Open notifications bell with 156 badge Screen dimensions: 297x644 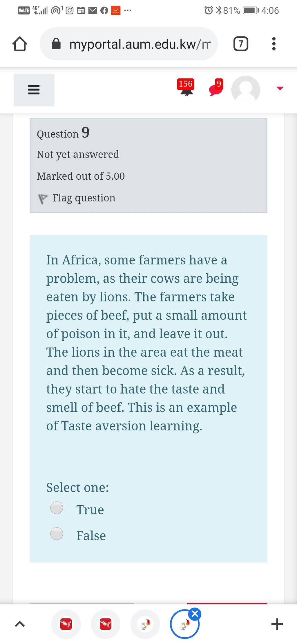click(186, 88)
